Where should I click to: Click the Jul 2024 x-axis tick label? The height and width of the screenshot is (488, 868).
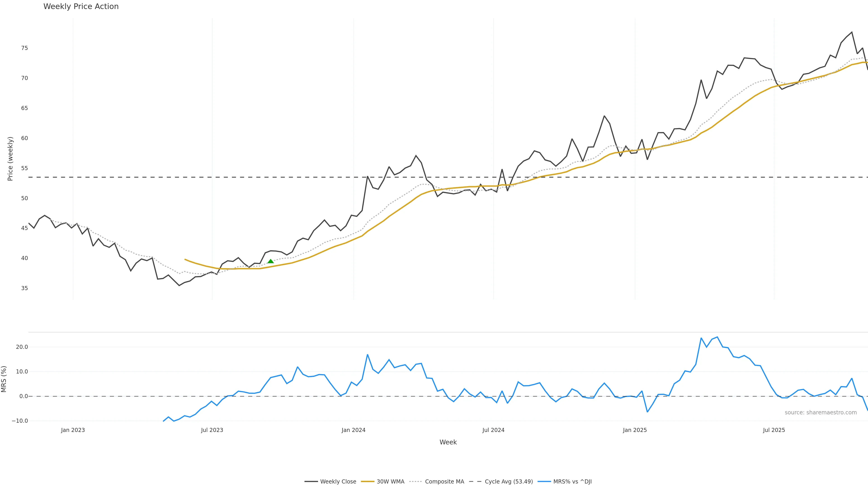(493, 430)
